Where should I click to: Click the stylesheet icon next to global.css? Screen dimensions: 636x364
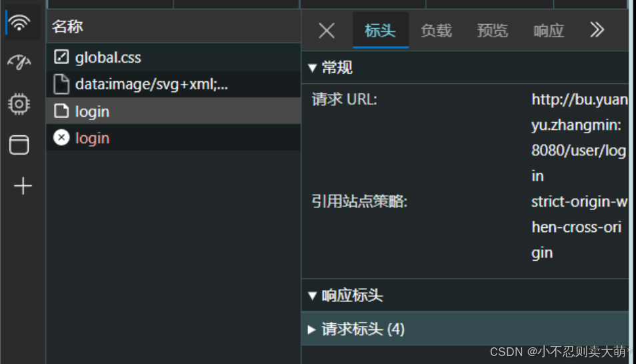[x=61, y=57]
